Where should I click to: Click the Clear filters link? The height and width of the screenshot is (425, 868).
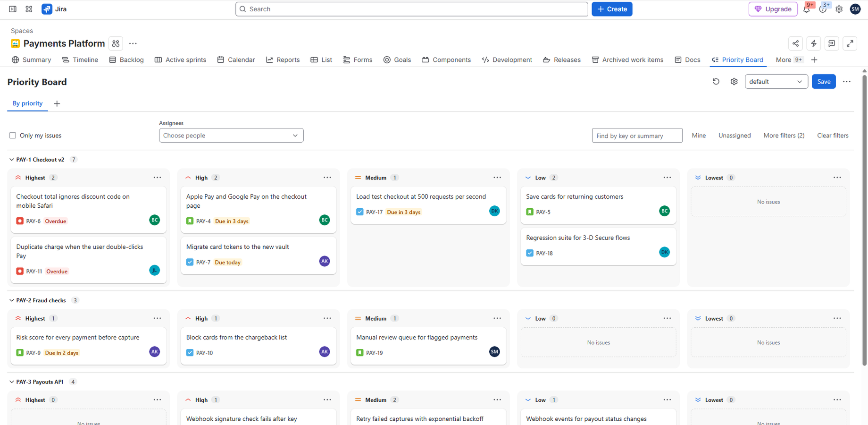pos(833,136)
